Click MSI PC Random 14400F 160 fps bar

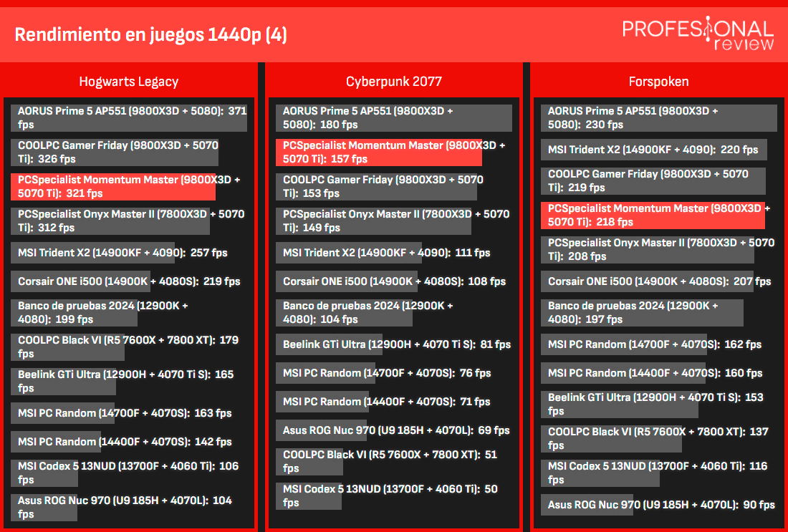pyautogui.click(x=623, y=373)
